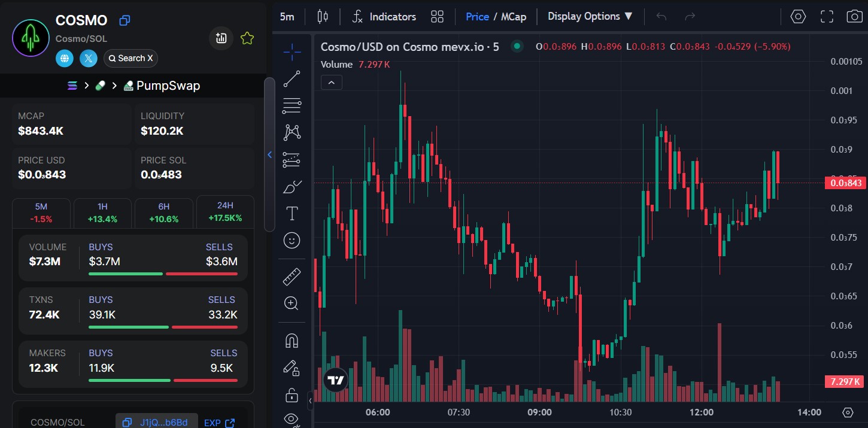868x428 pixels.
Task: Click the TradingView logo on chart
Action: (x=336, y=380)
